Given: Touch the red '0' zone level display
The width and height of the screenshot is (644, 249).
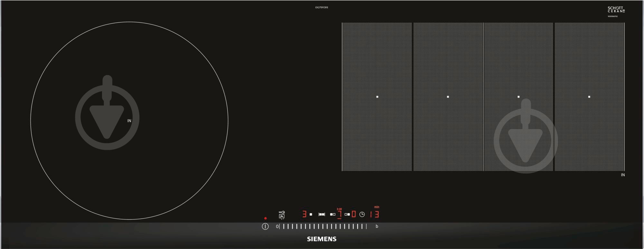Looking at the screenshot, I should 354,214.
